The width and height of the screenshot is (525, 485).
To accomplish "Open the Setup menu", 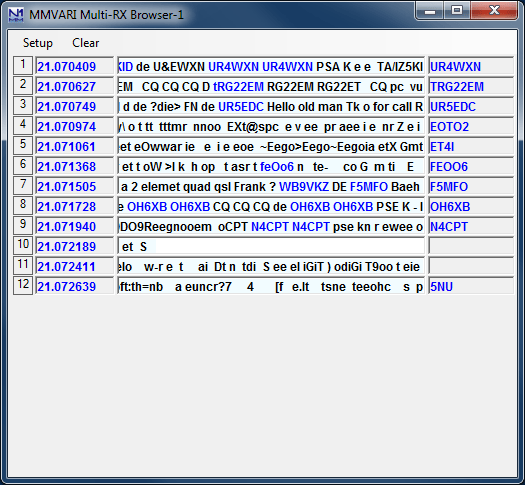I will 38,43.
